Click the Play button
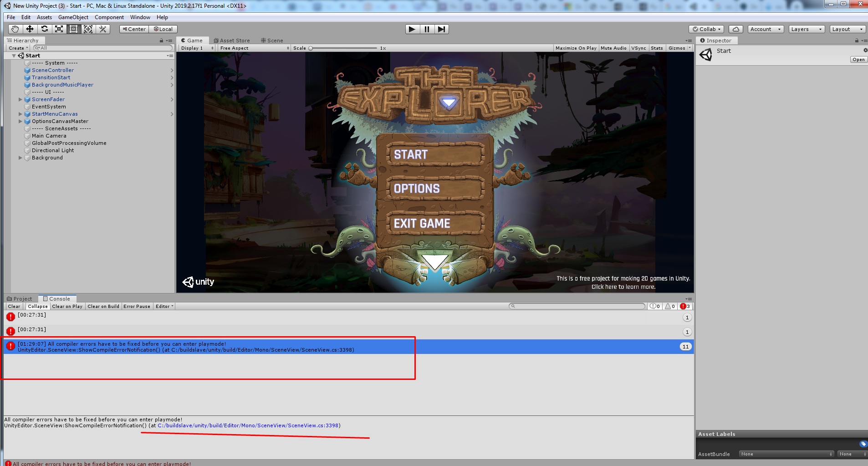Screen dimensions: 868x466 412,29
